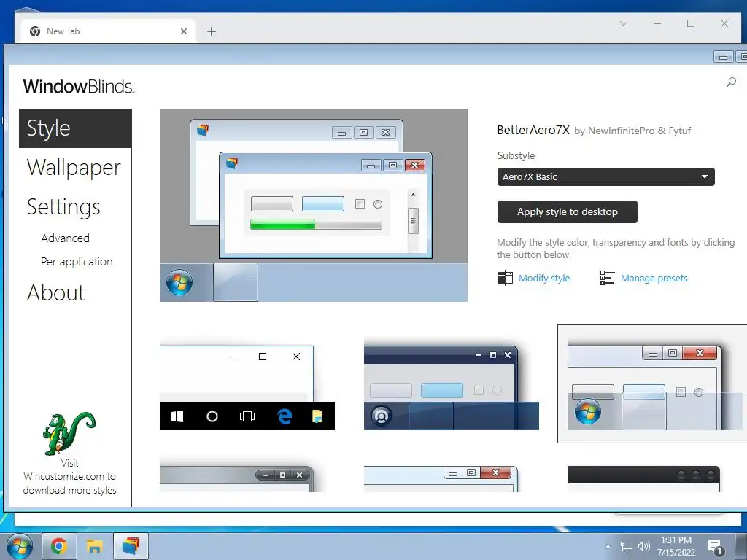Close the New Tab tab in Chrome

point(184,31)
